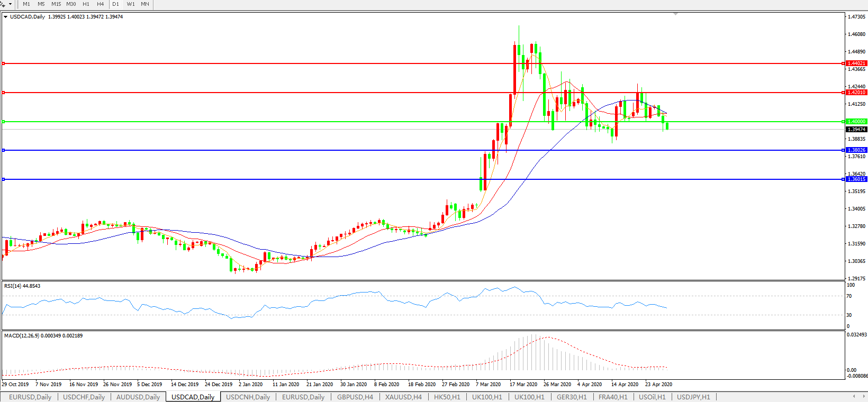Select the red 1.44021 line handle
Viewport: 868px width, 402px height.
[4, 63]
